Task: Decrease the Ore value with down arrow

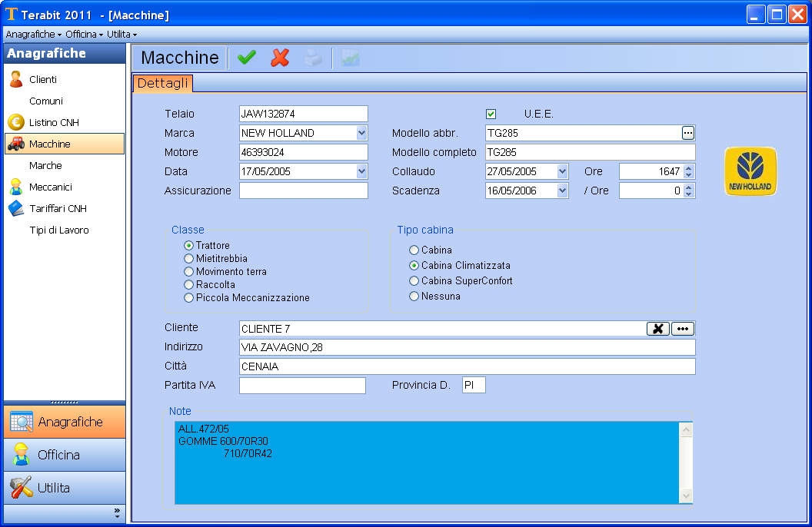Action: pos(688,175)
